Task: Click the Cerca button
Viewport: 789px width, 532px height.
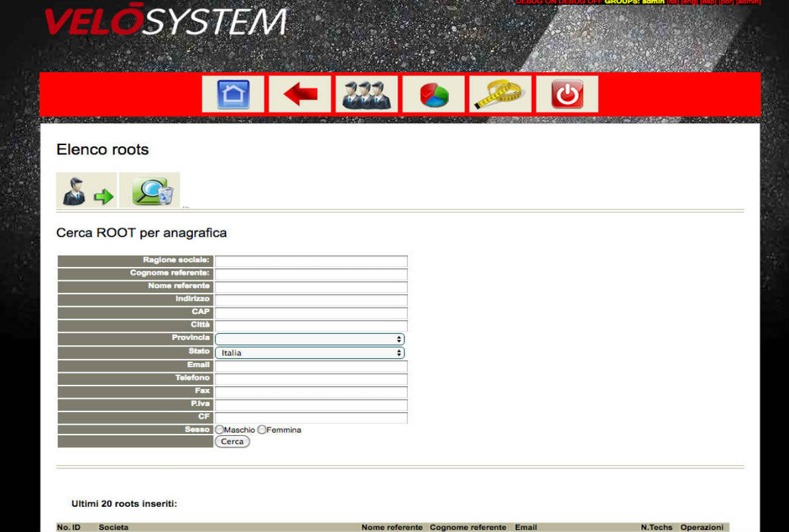Action: [232, 441]
